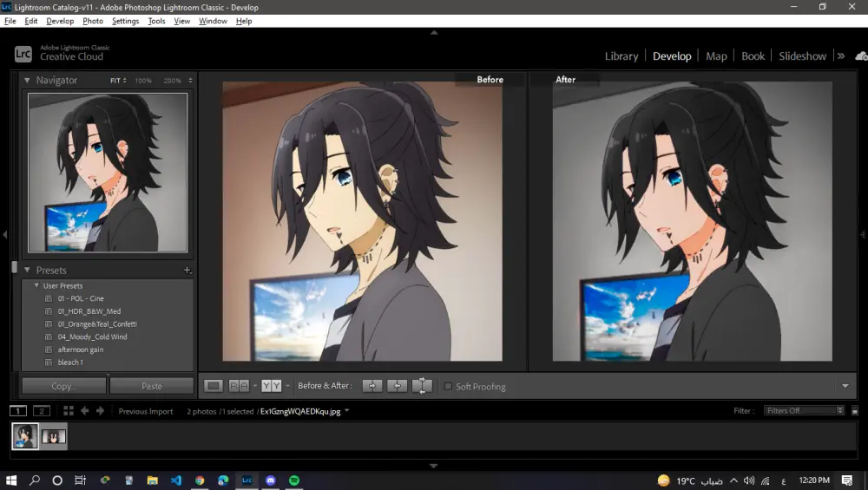Viewport: 868px width, 490px height.
Task: Open the File menu
Action: coord(10,21)
